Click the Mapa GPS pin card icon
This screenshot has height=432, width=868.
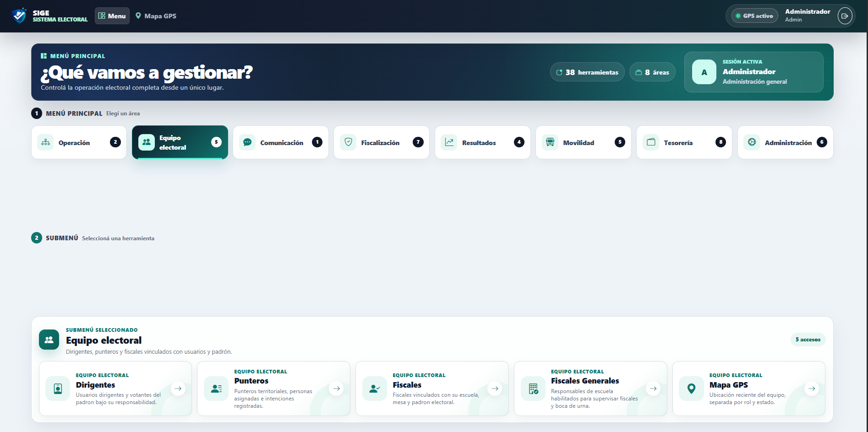click(692, 389)
